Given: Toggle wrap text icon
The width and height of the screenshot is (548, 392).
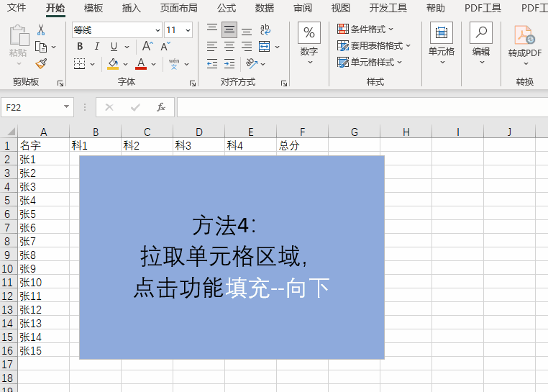Looking at the screenshot, I should [x=265, y=29].
